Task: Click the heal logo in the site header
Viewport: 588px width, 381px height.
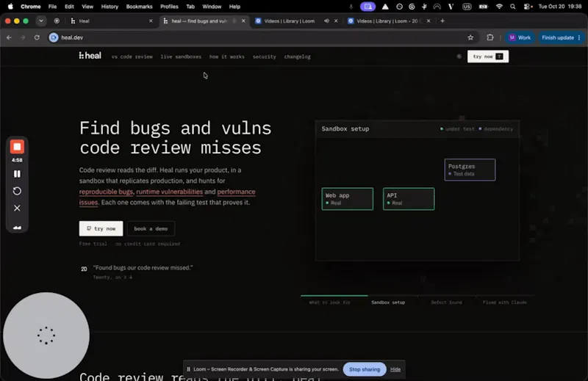Action: [90, 56]
